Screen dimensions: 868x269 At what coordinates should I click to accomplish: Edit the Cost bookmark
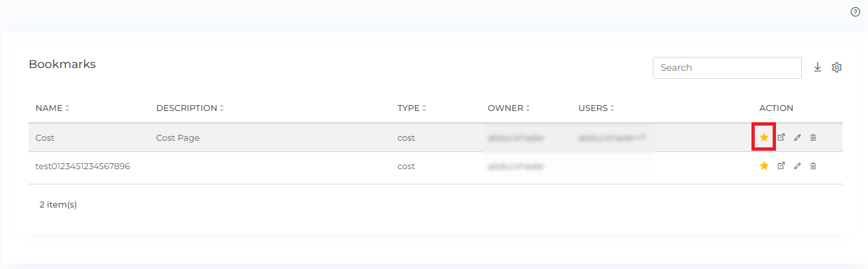797,137
